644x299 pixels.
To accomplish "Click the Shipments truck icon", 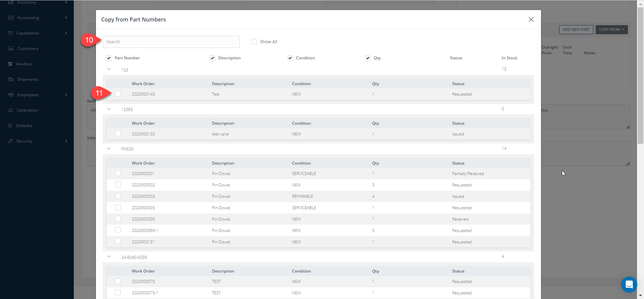I will coord(11,79).
